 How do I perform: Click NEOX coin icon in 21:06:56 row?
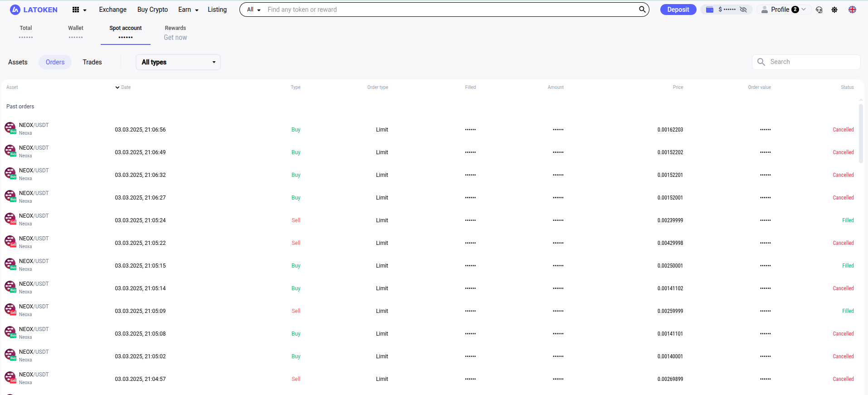[x=10, y=128]
